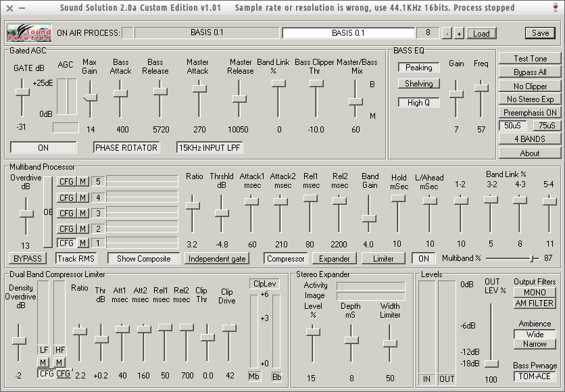Mute multiband band 1 with M button
Screen dimensions: 565x392
point(83,243)
